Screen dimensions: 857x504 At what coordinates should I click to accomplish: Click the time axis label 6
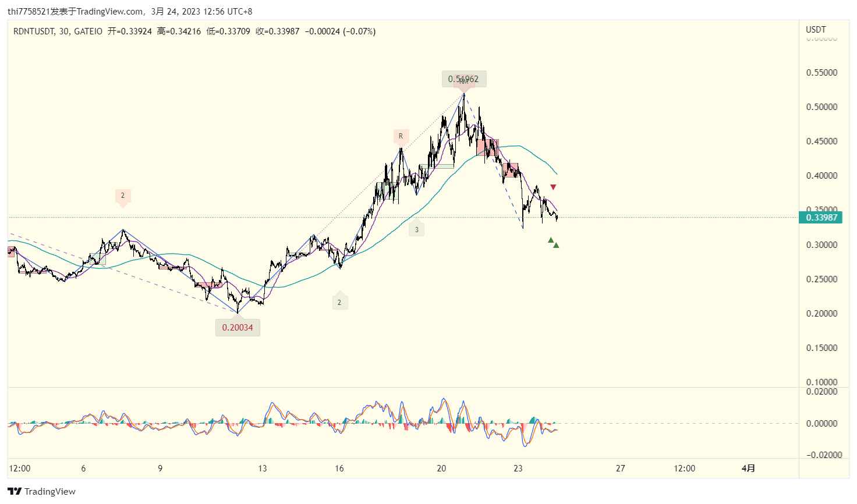[x=83, y=468]
